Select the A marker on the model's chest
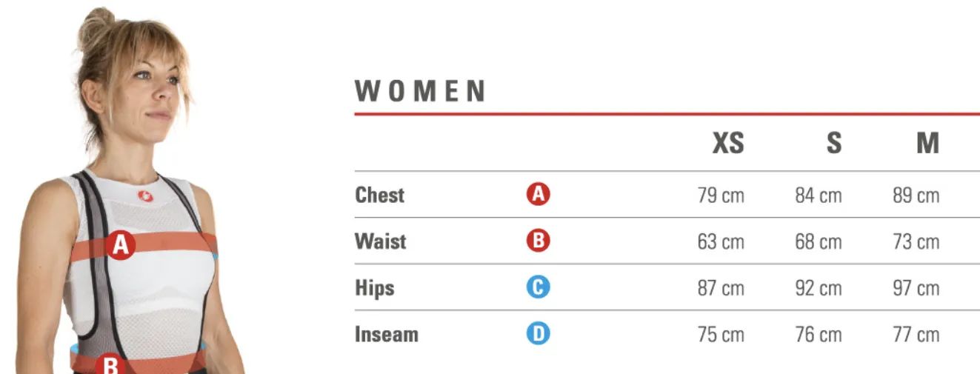 click(120, 245)
